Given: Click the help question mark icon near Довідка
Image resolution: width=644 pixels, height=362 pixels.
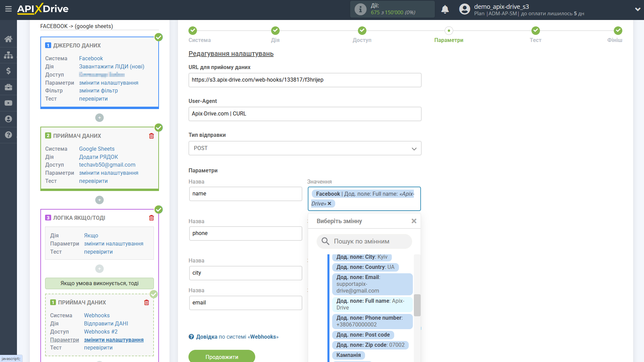Looking at the screenshot, I should 191,337.
